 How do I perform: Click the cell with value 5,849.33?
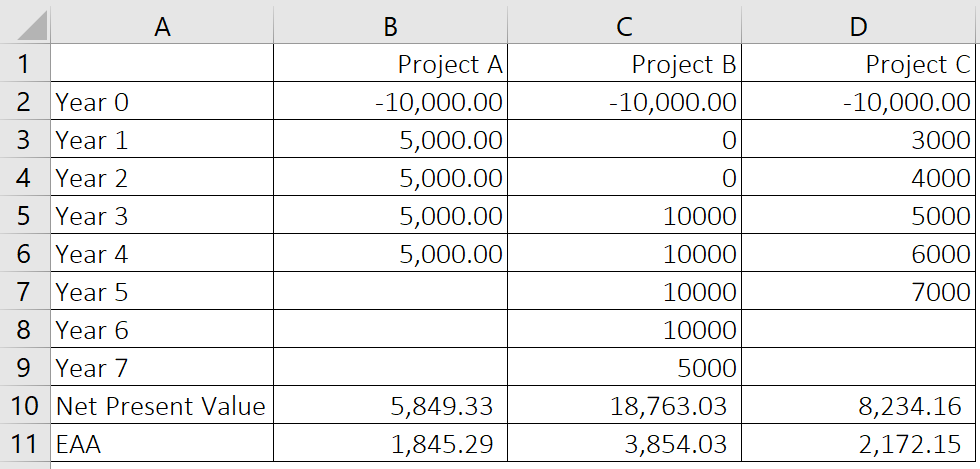(x=391, y=406)
